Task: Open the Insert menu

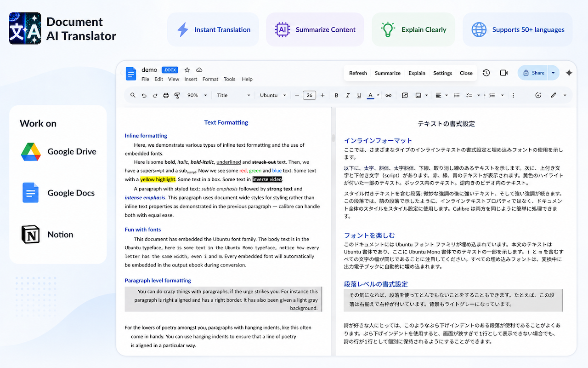Action: (191, 79)
